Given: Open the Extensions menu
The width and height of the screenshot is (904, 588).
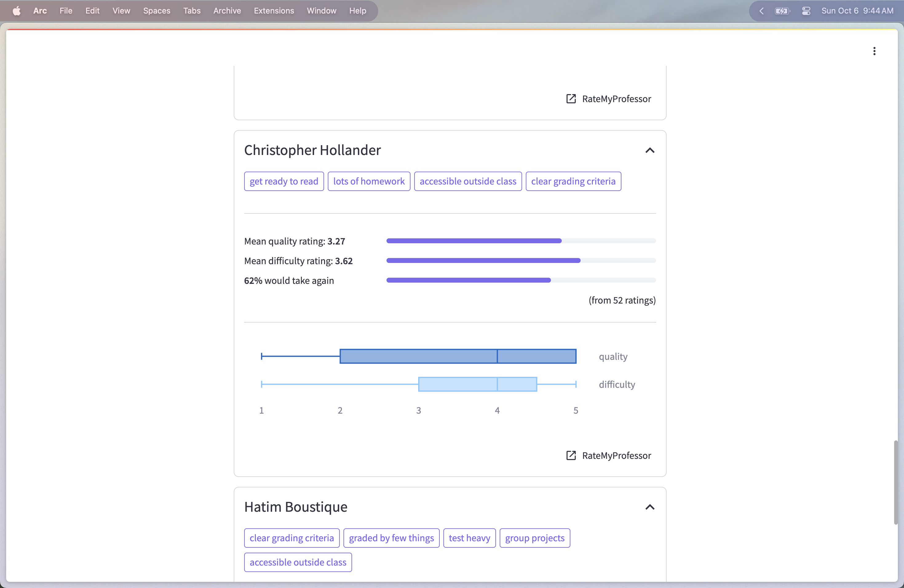Looking at the screenshot, I should pyautogui.click(x=273, y=11).
